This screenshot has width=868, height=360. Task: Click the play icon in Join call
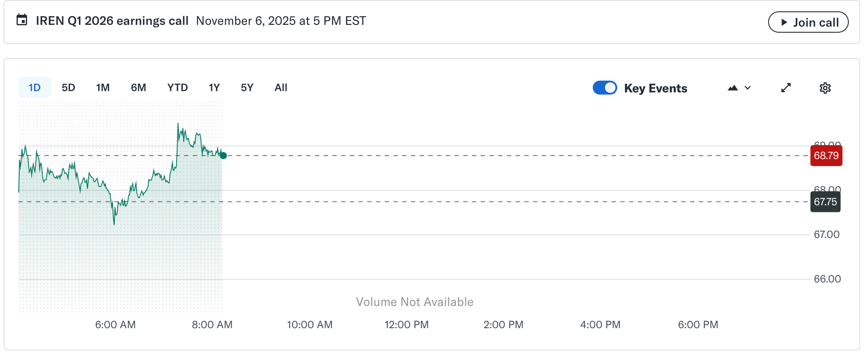point(784,22)
